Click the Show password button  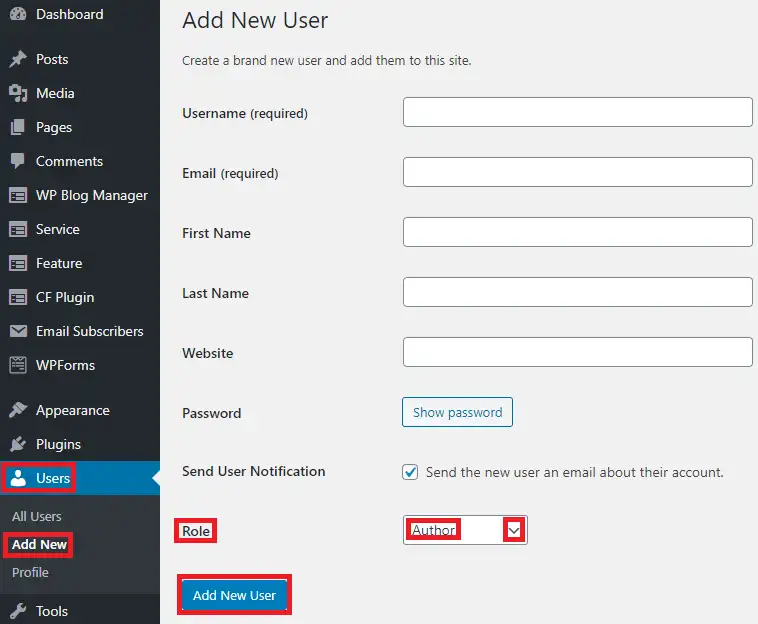(457, 412)
